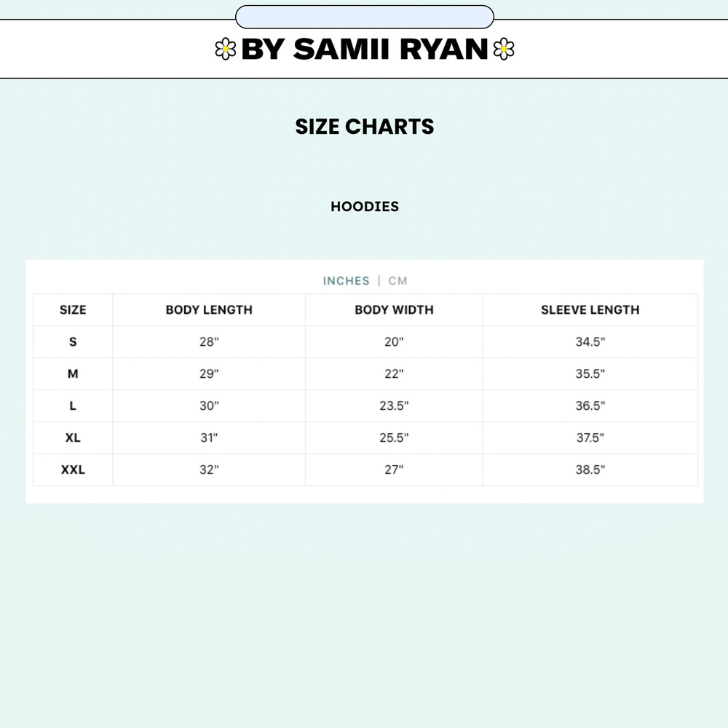Click the XL size row label

click(x=73, y=438)
